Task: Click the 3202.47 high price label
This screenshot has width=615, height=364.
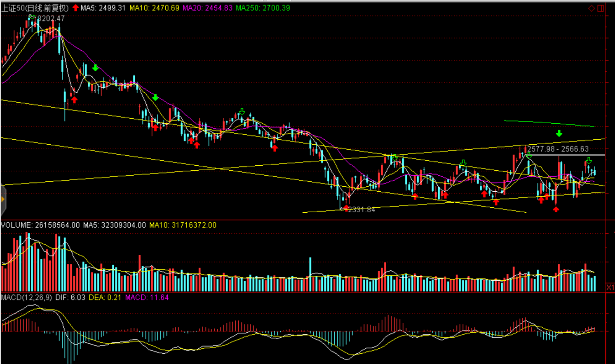Action: click(x=51, y=19)
